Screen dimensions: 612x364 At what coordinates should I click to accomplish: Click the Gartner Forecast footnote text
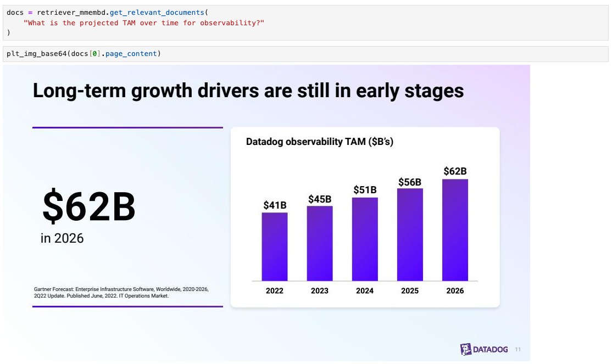coord(121,292)
